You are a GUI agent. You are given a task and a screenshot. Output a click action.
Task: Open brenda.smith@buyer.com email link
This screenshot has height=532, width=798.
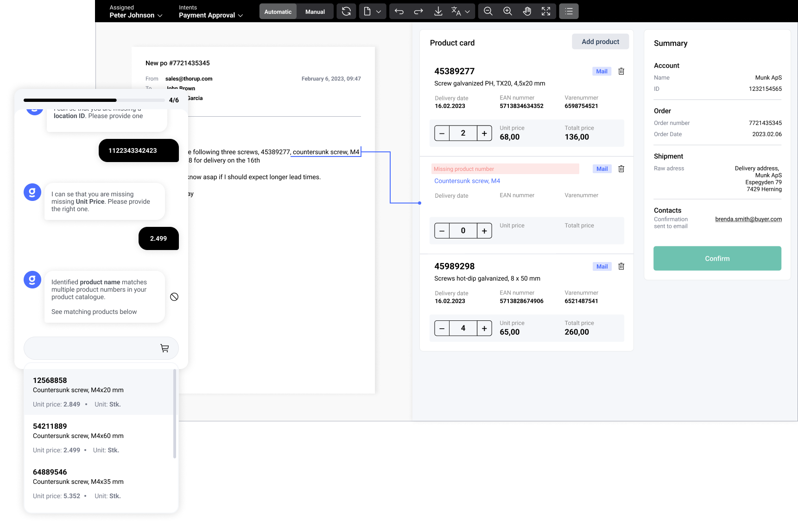pyautogui.click(x=748, y=219)
